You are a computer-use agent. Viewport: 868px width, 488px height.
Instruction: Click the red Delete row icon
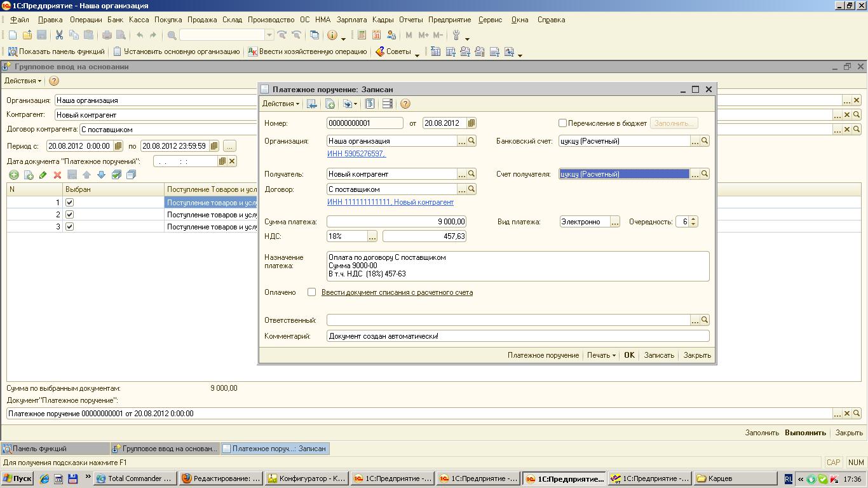pyautogui.click(x=57, y=175)
